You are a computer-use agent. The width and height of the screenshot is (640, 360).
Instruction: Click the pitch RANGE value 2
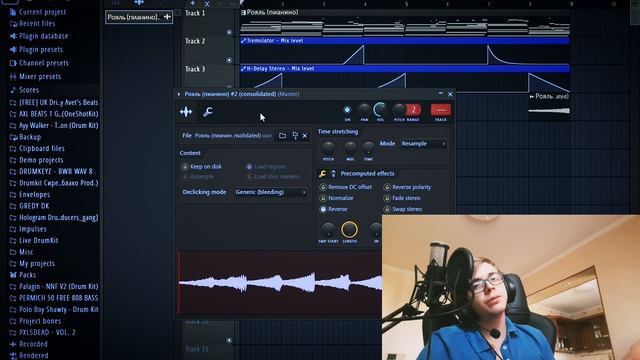[x=413, y=110]
